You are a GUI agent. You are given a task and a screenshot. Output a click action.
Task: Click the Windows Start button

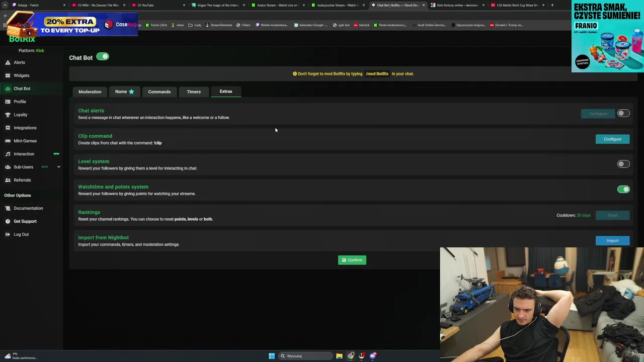(x=272, y=356)
